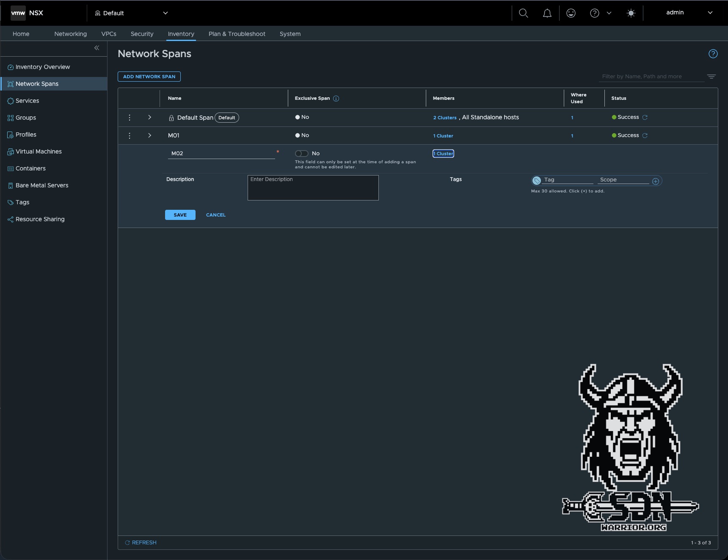The height and width of the screenshot is (560, 728).
Task: Open the admin user dropdown
Action: 689,13
